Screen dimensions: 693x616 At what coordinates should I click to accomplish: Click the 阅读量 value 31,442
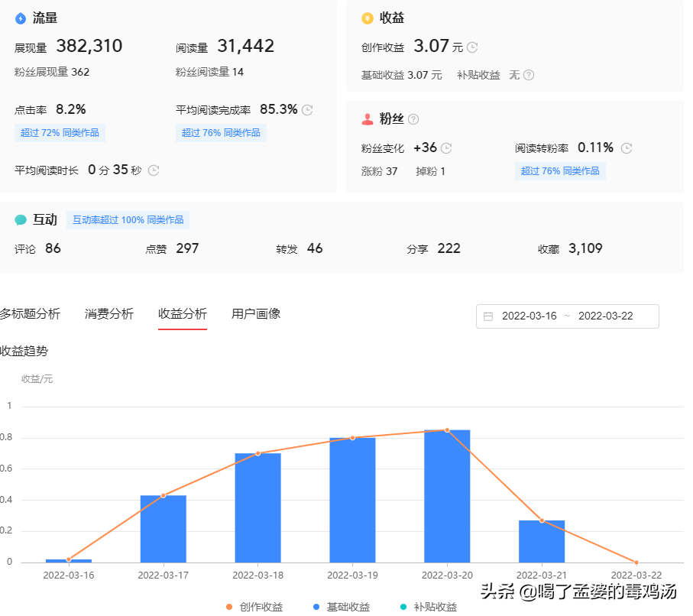[x=246, y=46]
